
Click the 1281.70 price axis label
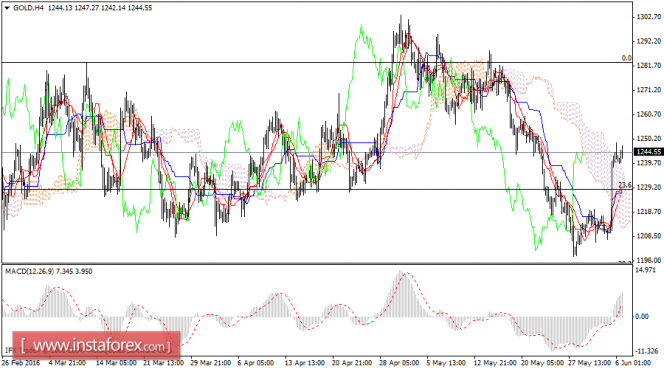pyautogui.click(x=648, y=66)
